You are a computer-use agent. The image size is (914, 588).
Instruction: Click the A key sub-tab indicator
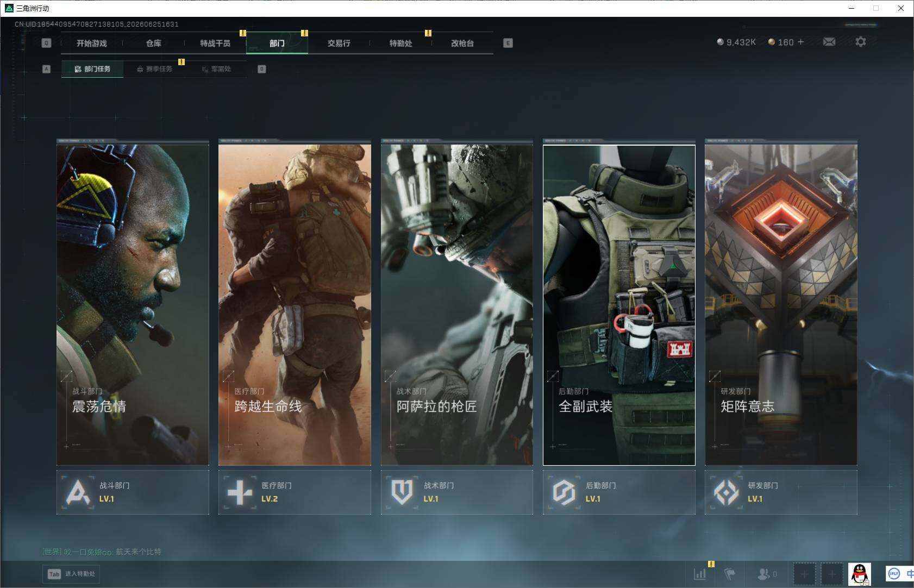pyautogui.click(x=46, y=69)
